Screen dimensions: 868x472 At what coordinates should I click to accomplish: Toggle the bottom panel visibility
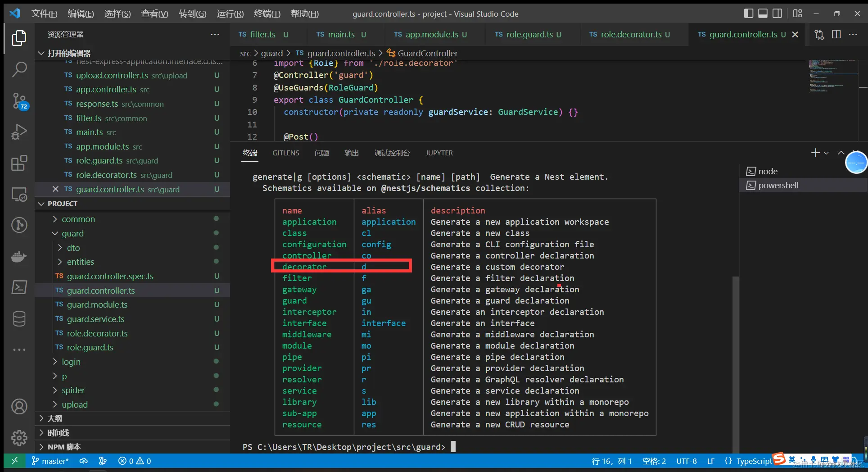point(763,14)
